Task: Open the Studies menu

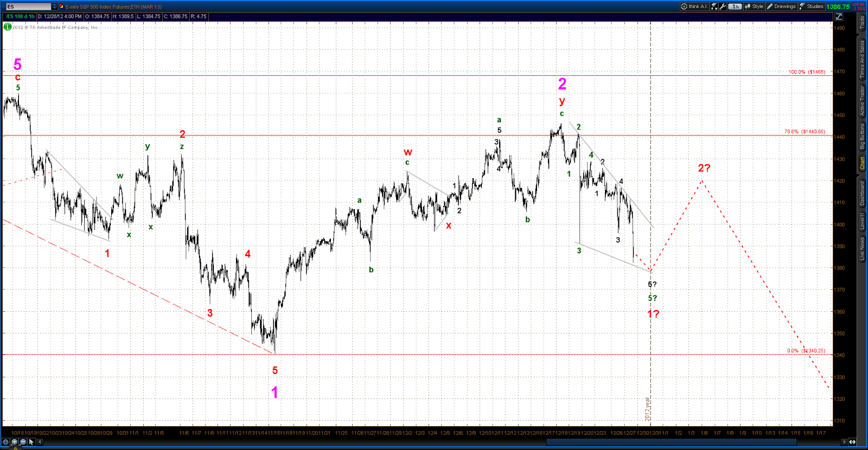Action: [811, 7]
